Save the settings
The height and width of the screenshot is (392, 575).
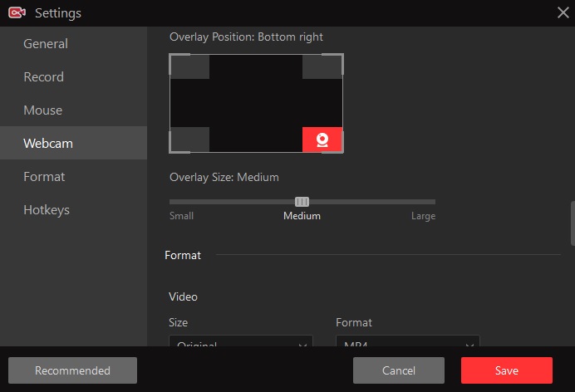click(506, 370)
